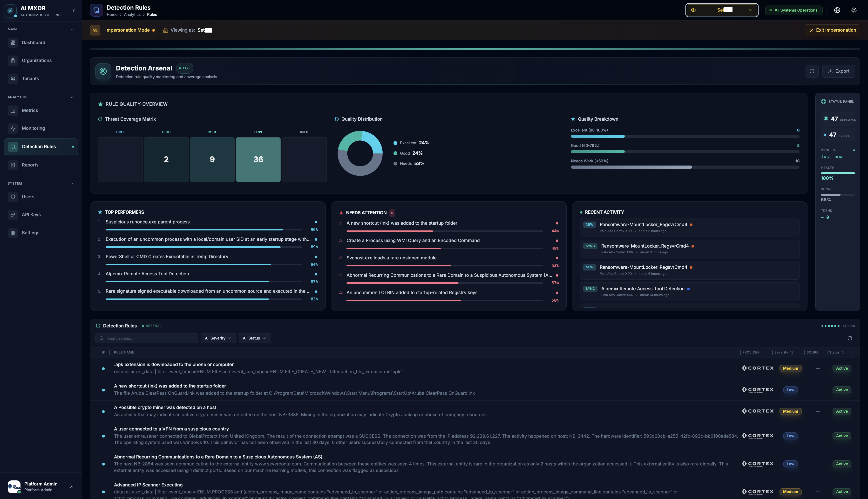Click the search magnifier icon in rules search
Viewport: 868px width, 499px height.
[x=102, y=338]
